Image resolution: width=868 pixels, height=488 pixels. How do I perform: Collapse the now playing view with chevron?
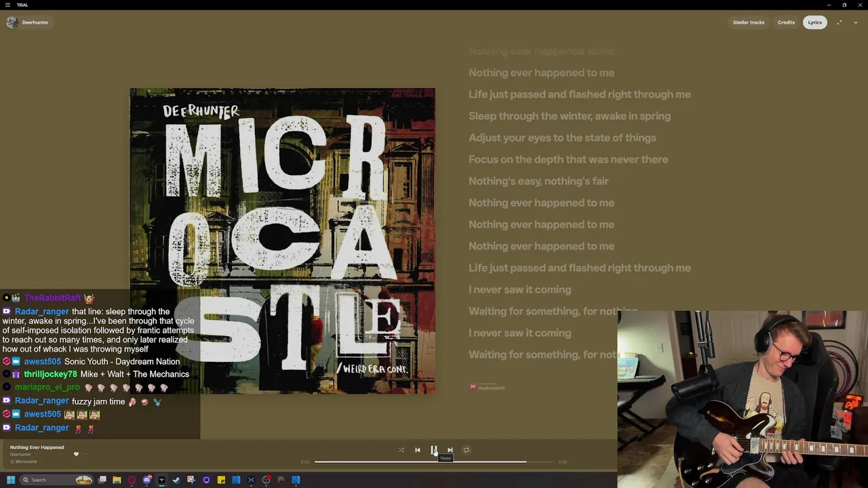(856, 22)
